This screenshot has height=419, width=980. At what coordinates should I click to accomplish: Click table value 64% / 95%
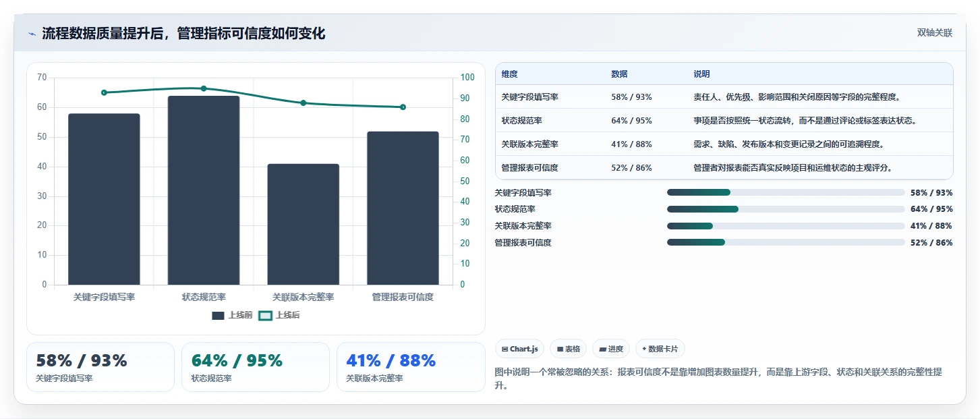pyautogui.click(x=631, y=121)
